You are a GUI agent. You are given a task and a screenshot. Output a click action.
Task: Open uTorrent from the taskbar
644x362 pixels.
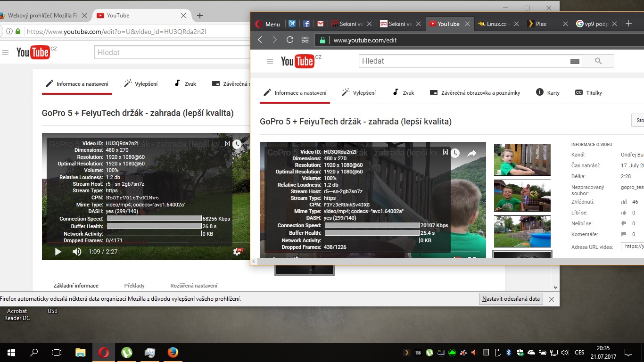126,353
